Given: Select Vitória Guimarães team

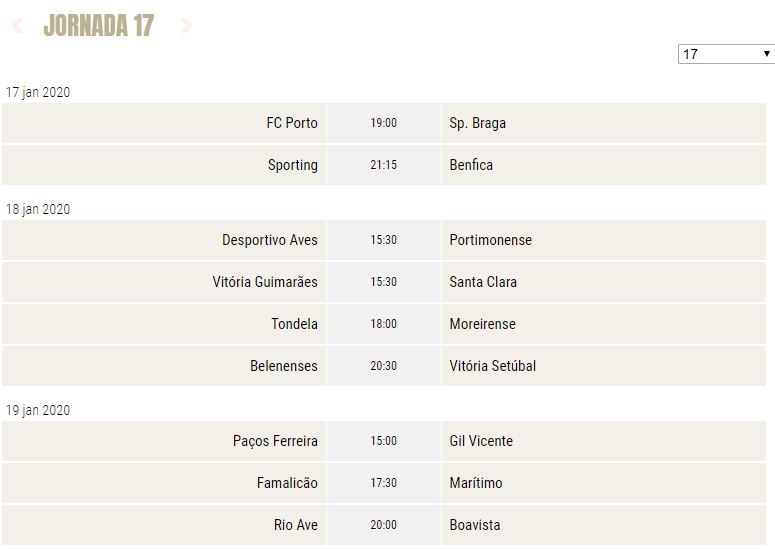Looking at the screenshot, I should [265, 282].
